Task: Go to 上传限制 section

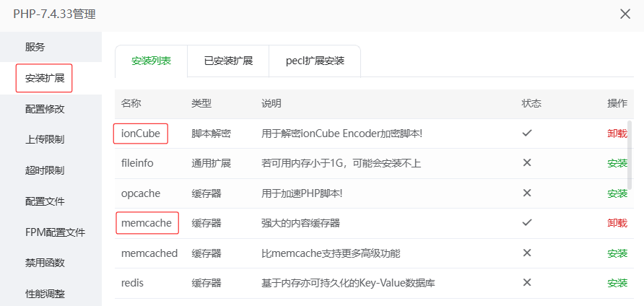Action: point(45,139)
